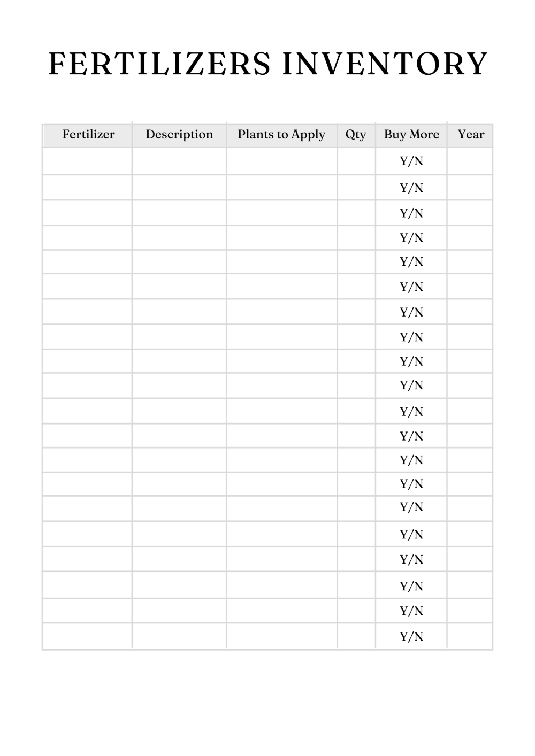535x756 pixels.
Task: Click the Buy More column header
Action: point(411,135)
